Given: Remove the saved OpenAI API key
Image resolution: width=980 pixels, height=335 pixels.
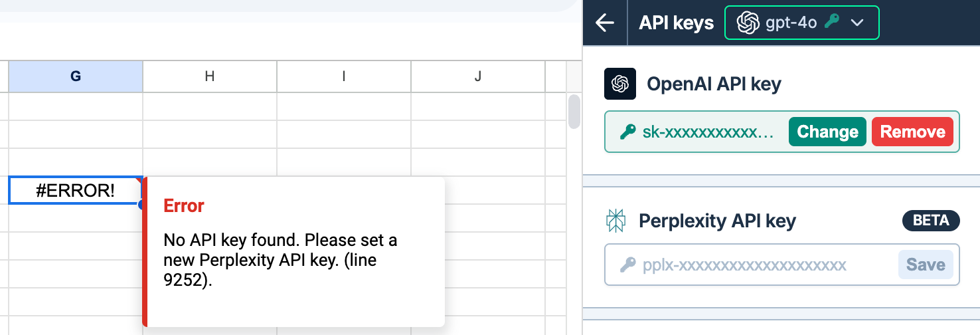Looking at the screenshot, I should tap(912, 132).
